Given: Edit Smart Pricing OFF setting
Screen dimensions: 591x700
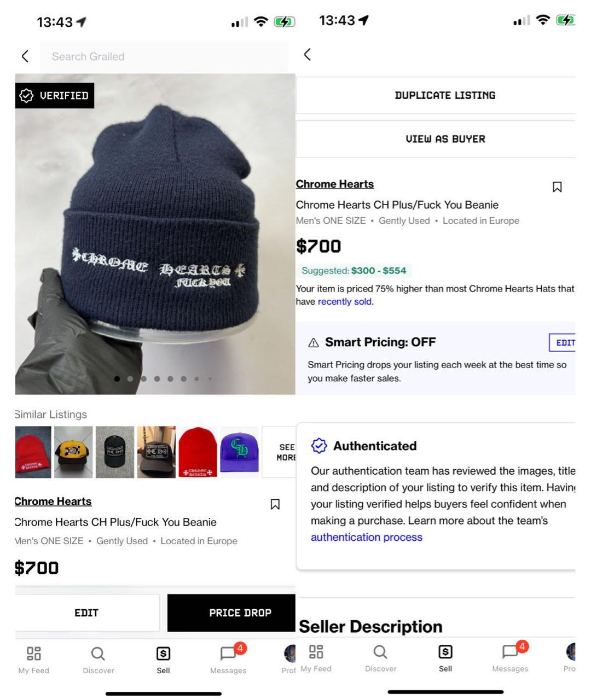Looking at the screenshot, I should click(563, 343).
